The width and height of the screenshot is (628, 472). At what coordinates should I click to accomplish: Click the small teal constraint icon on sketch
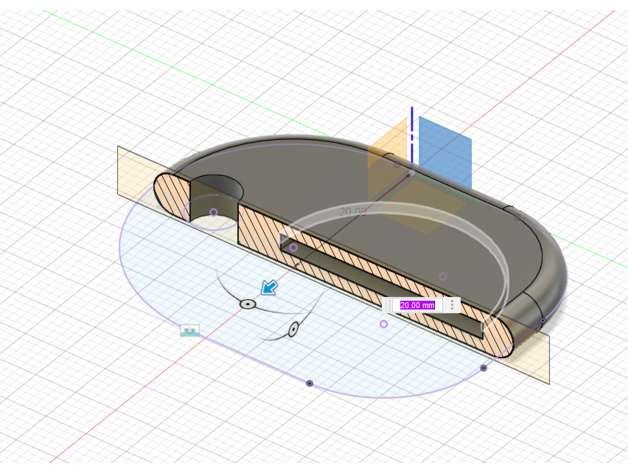pos(190,329)
